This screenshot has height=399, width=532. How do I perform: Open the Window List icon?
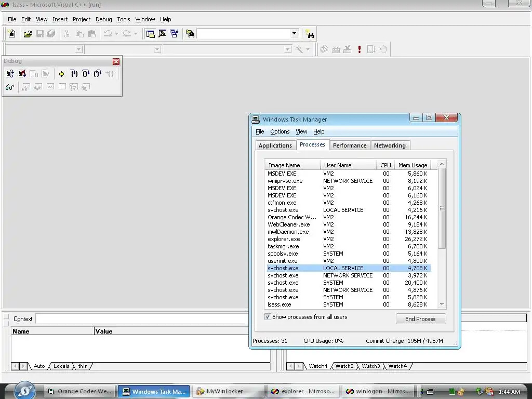(174, 34)
